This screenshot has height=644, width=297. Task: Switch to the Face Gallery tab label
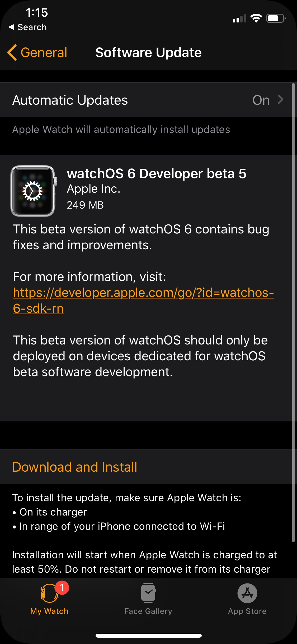148,611
